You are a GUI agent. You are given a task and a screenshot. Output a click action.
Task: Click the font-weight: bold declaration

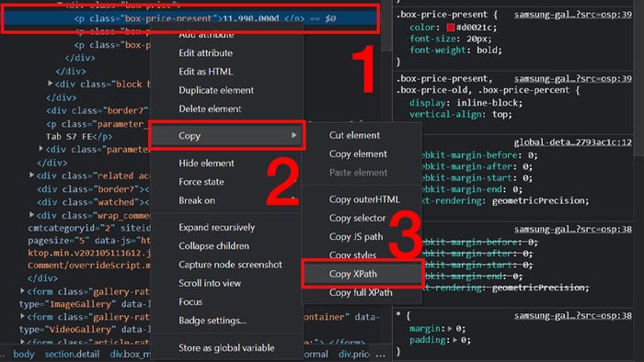click(x=456, y=50)
